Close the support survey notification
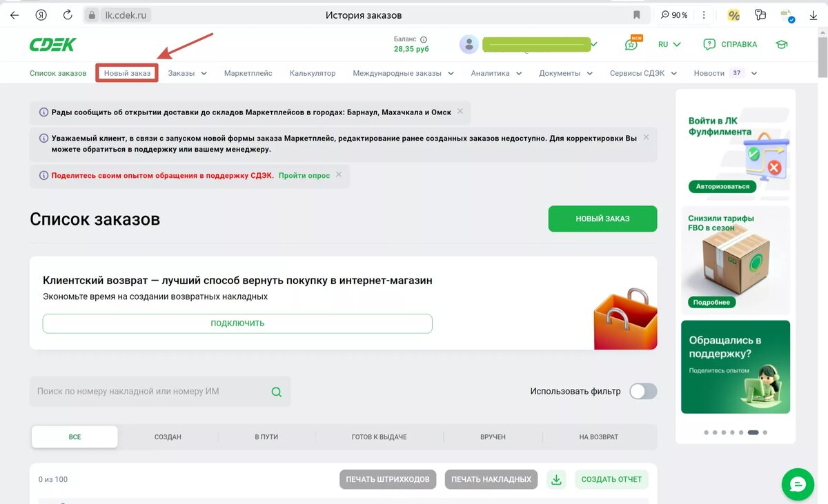 click(339, 175)
